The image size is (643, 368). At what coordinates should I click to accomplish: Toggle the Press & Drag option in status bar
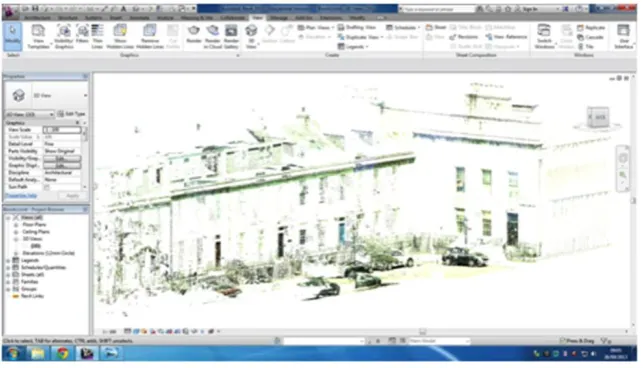pos(577,341)
